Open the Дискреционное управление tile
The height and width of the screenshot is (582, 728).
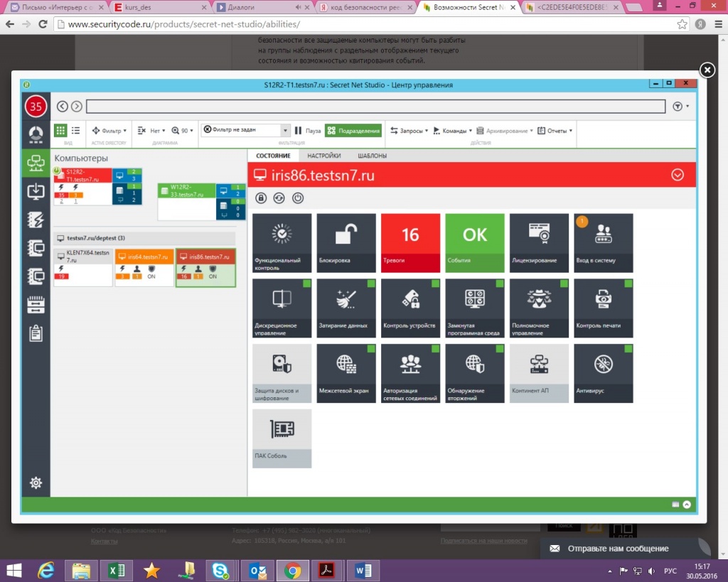coord(282,308)
